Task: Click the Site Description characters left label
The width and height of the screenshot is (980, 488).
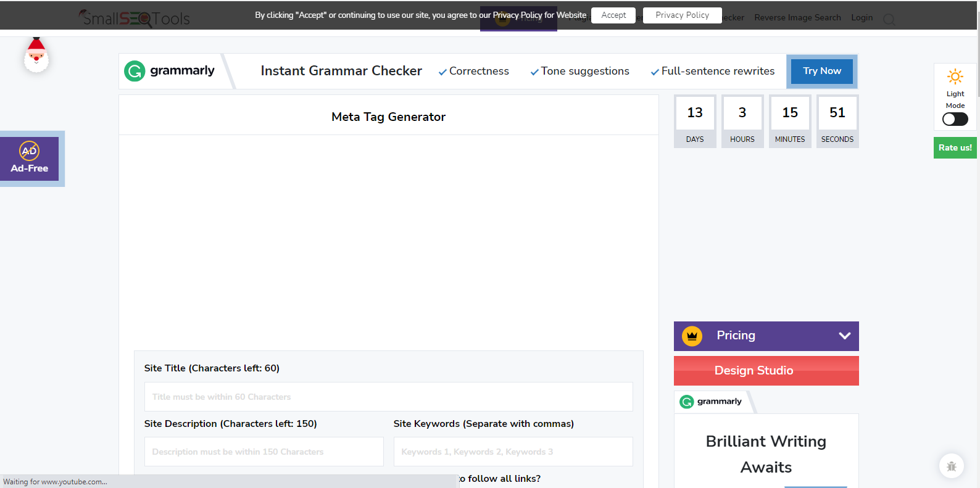Action: (x=230, y=424)
